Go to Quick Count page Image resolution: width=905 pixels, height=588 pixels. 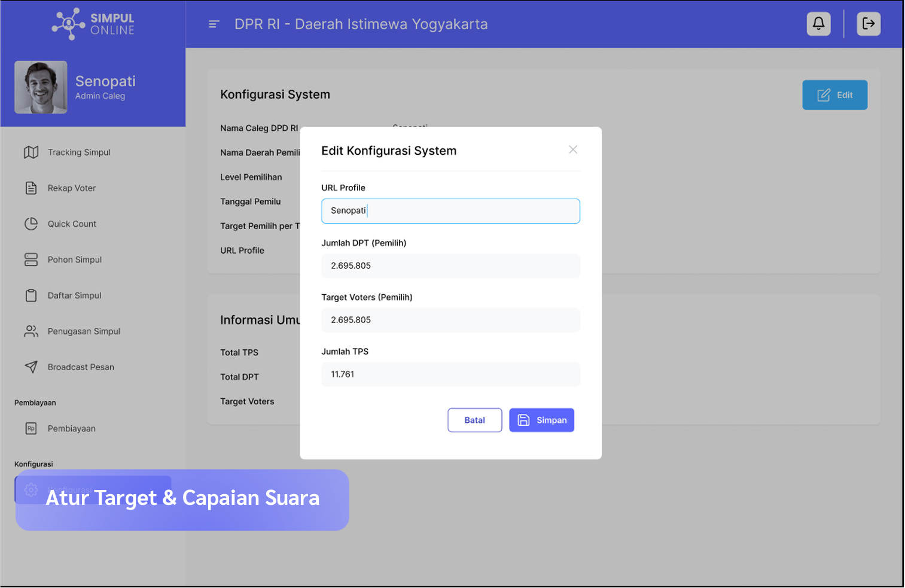click(72, 224)
